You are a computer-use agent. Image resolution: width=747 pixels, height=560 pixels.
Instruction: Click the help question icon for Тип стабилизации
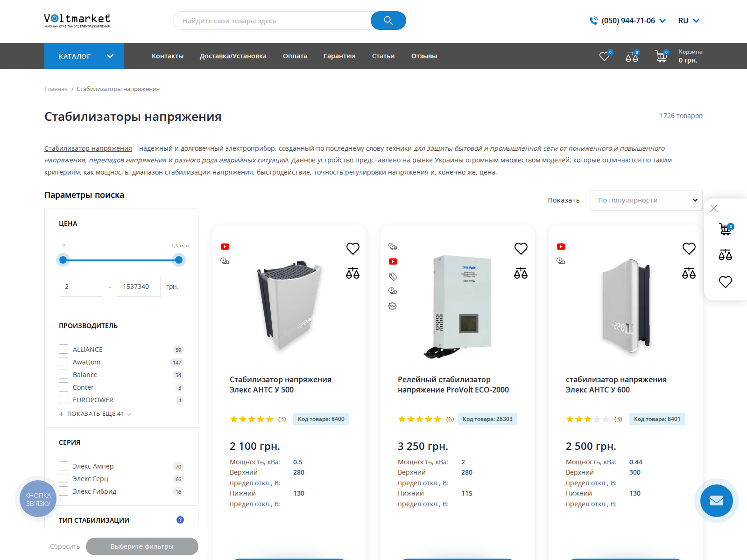(x=180, y=520)
